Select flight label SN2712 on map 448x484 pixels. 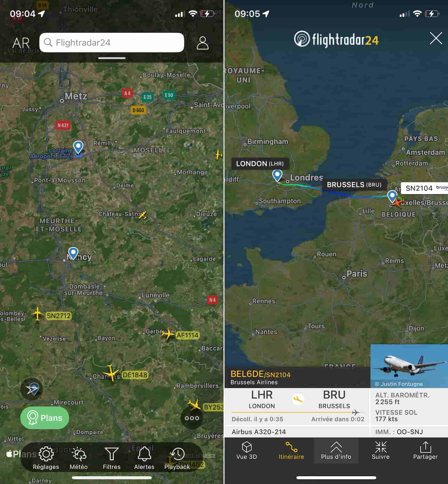click(x=59, y=316)
